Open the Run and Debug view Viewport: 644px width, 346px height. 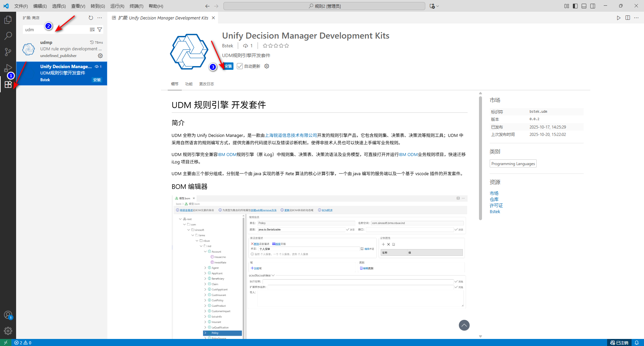pyautogui.click(x=8, y=68)
